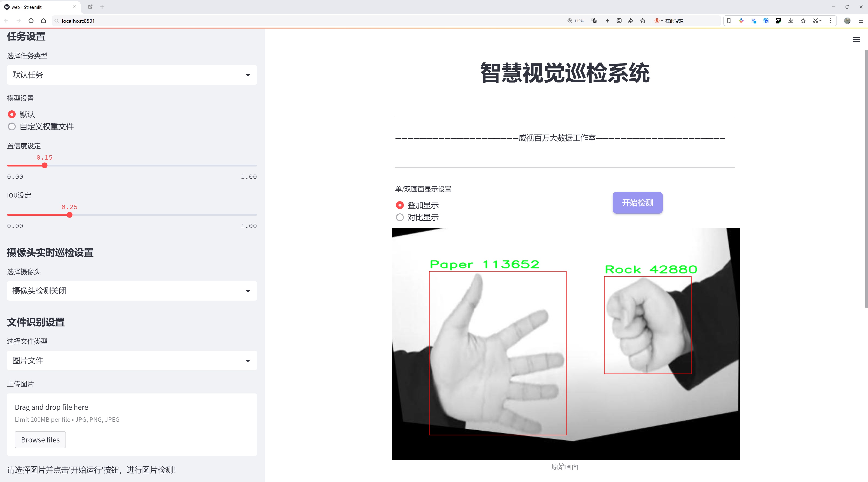The width and height of the screenshot is (868, 482).
Task: Click the 140% zoom magnifier icon
Action: pyautogui.click(x=569, y=21)
